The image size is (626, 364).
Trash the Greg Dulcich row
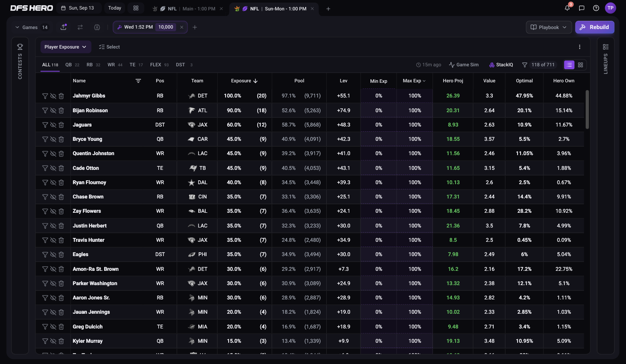pos(61,327)
